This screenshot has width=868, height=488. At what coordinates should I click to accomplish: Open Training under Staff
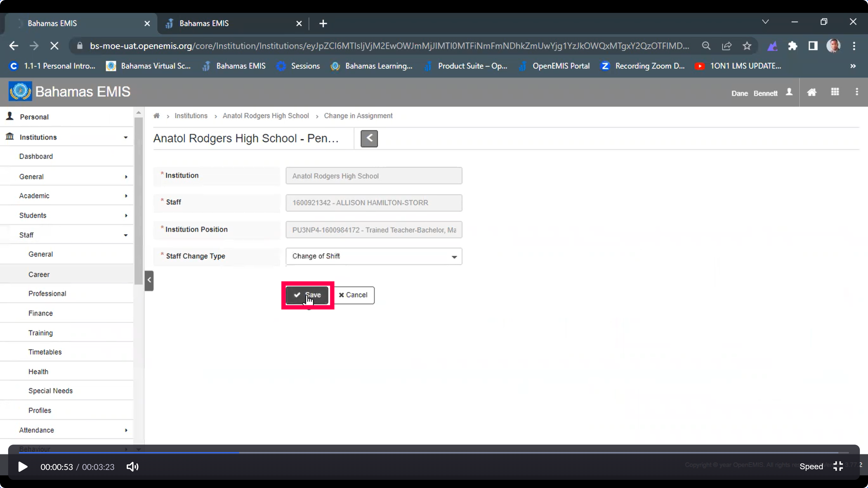[x=67, y=333]
